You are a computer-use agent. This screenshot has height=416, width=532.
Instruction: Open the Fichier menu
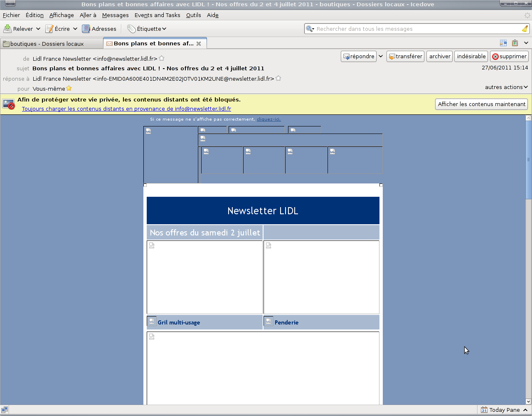click(11, 15)
